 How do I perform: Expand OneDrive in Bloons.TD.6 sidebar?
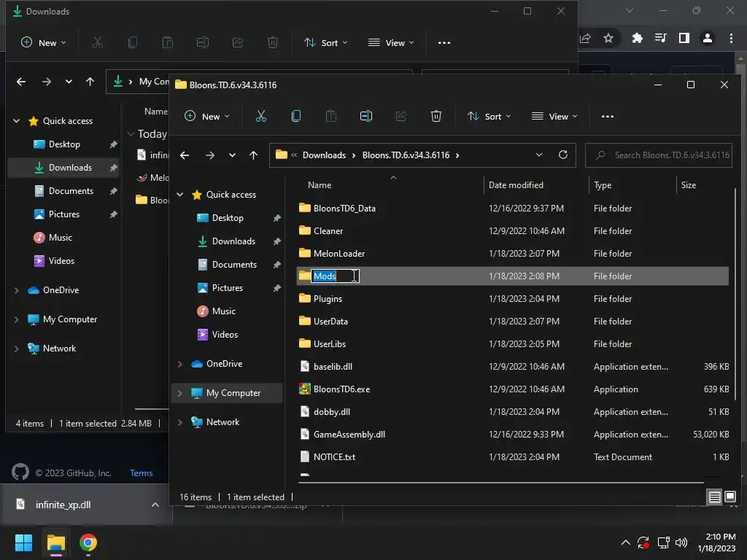[x=180, y=364]
